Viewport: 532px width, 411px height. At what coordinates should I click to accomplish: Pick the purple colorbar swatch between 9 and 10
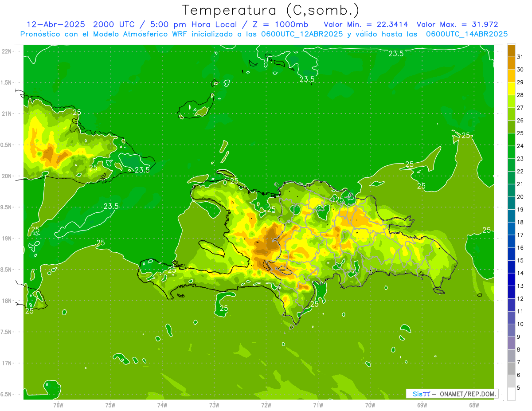coord(511,331)
